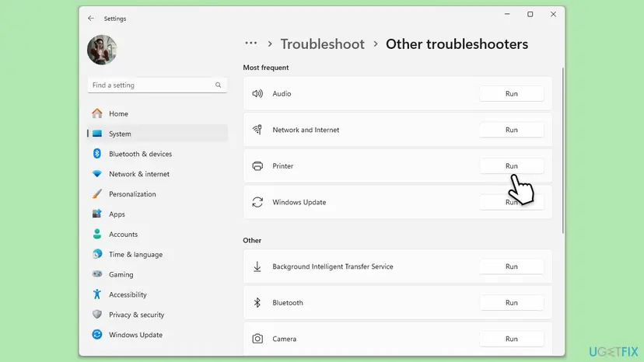The width and height of the screenshot is (644, 362).
Task: Click the Gaming controller icon
Action: click(x=97, y=273)
